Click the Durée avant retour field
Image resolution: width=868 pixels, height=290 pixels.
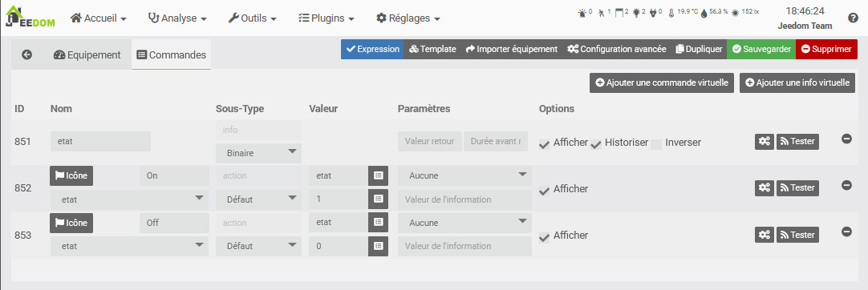[496, 142]
